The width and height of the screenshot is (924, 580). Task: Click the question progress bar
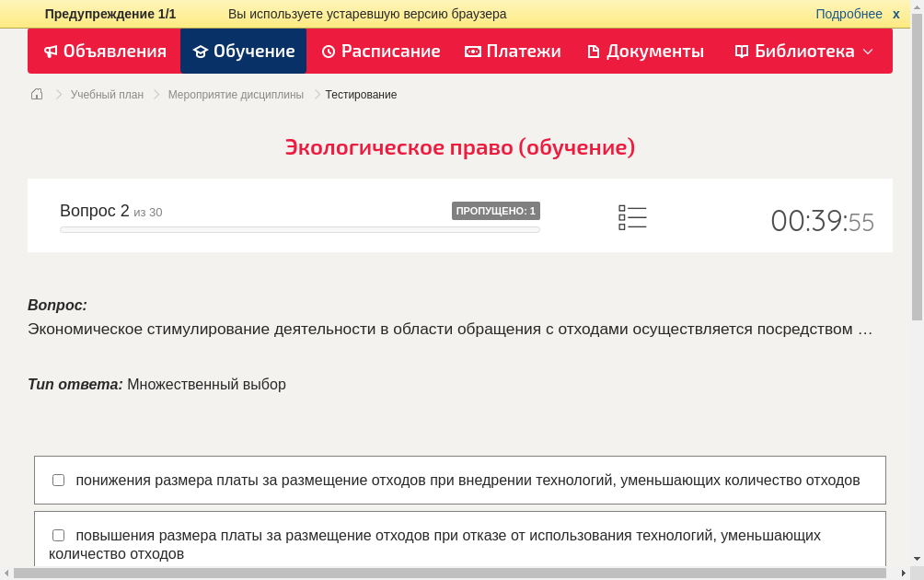click(299, 230)
